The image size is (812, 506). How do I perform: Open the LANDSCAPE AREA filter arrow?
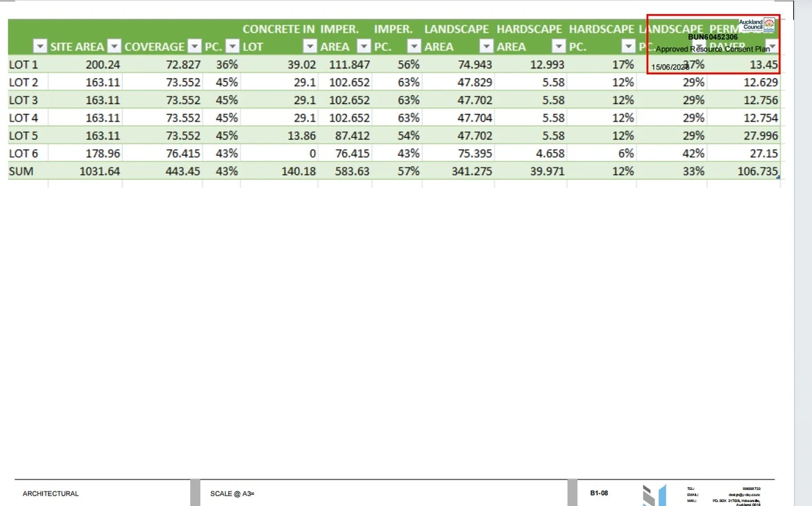point(487,47)
